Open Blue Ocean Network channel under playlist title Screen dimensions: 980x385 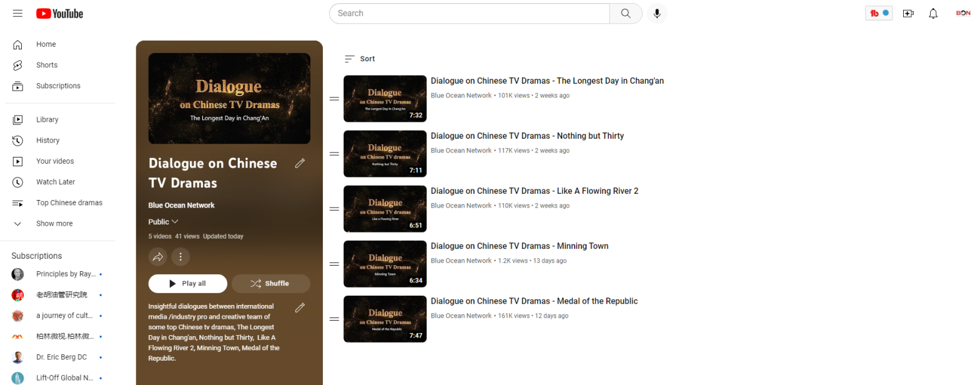(181, 205)
